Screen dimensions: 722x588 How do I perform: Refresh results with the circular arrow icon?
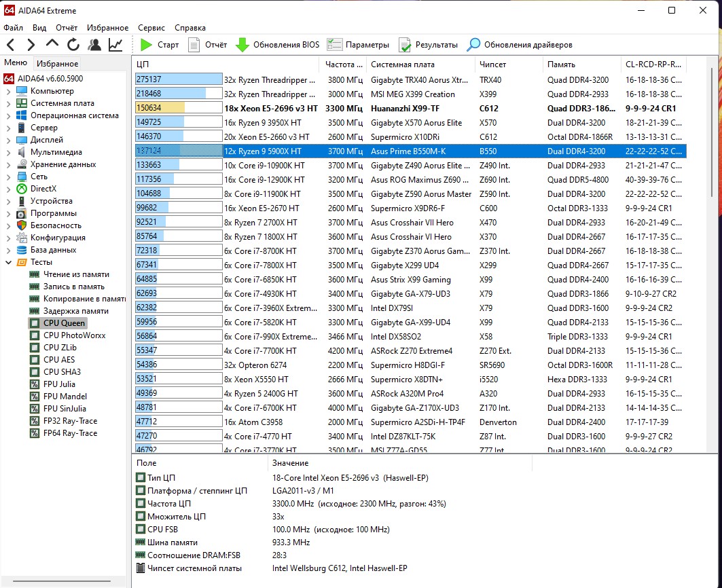pos(73,45)
